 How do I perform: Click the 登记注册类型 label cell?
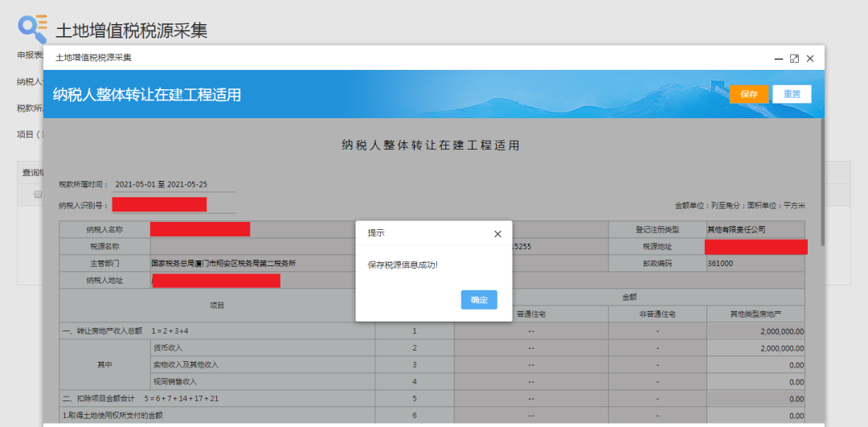(x=657, y=229)
